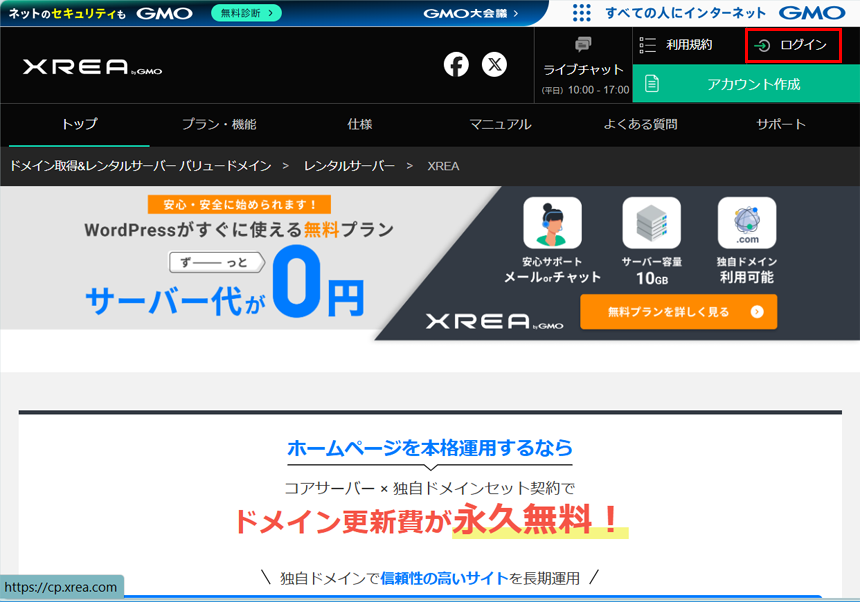Click the login arrow icon
Screen dimensions: 860x602
762,46
